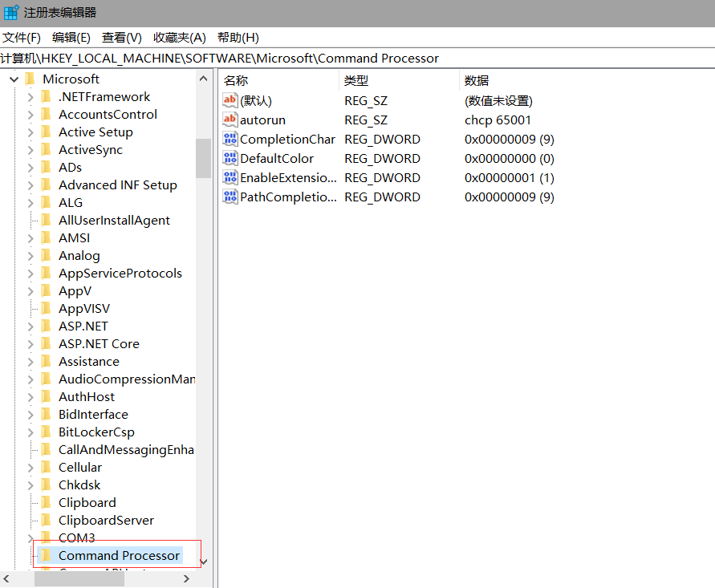Select the DWORD icon of CompletionChar
The image size is (715, 588).
[230, 139]
